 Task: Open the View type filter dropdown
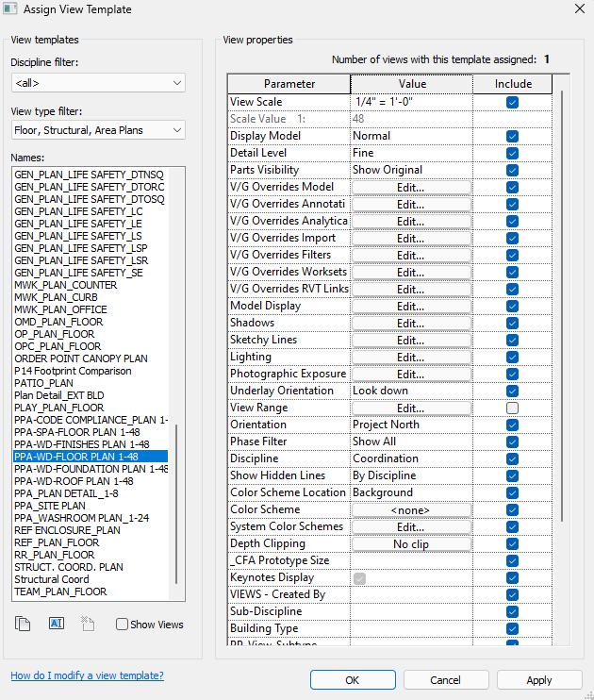click(98, 130)
